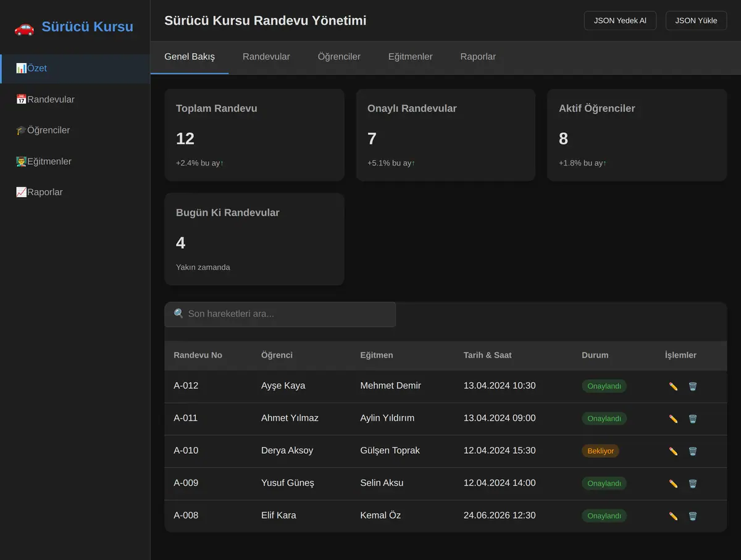Open Öğrenciler in the sidebar

pos(75,130)
